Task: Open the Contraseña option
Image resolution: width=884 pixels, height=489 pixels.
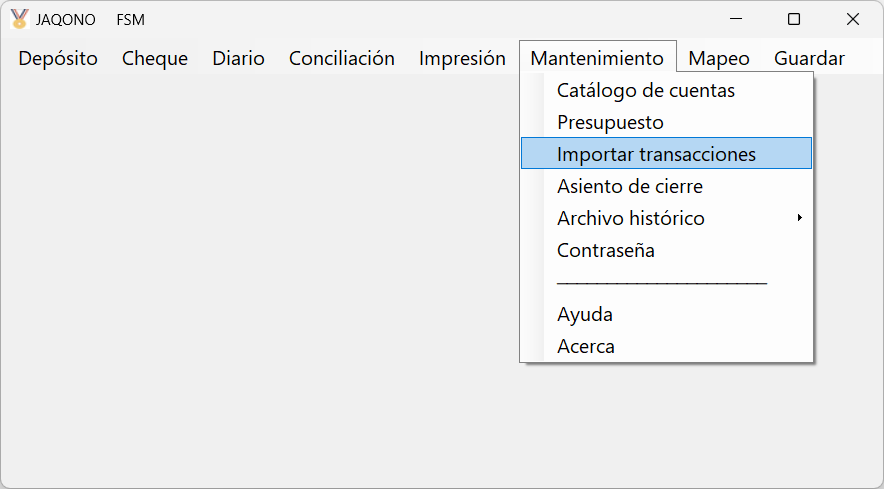Action: point(606,251)
